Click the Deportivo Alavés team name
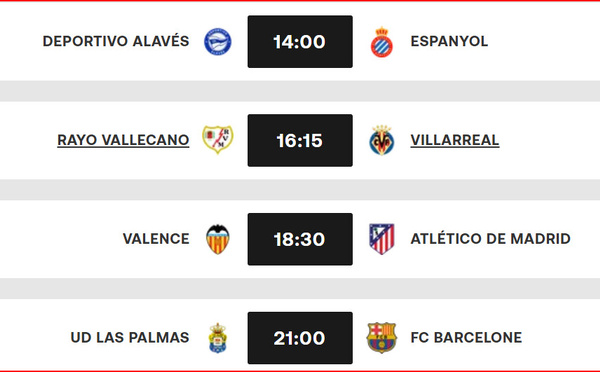The height and width of the screenshot is (372, 600). pyautogui.click(x=116, y=41)
